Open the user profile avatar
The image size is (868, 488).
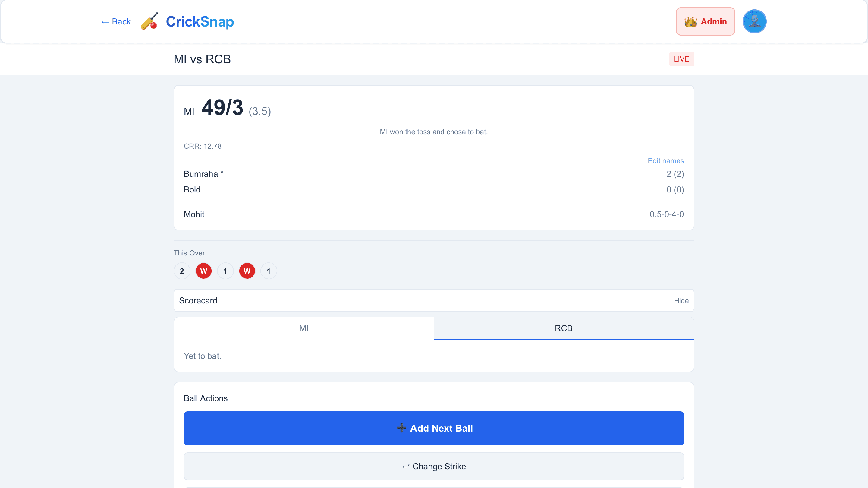tap(754, 22)
